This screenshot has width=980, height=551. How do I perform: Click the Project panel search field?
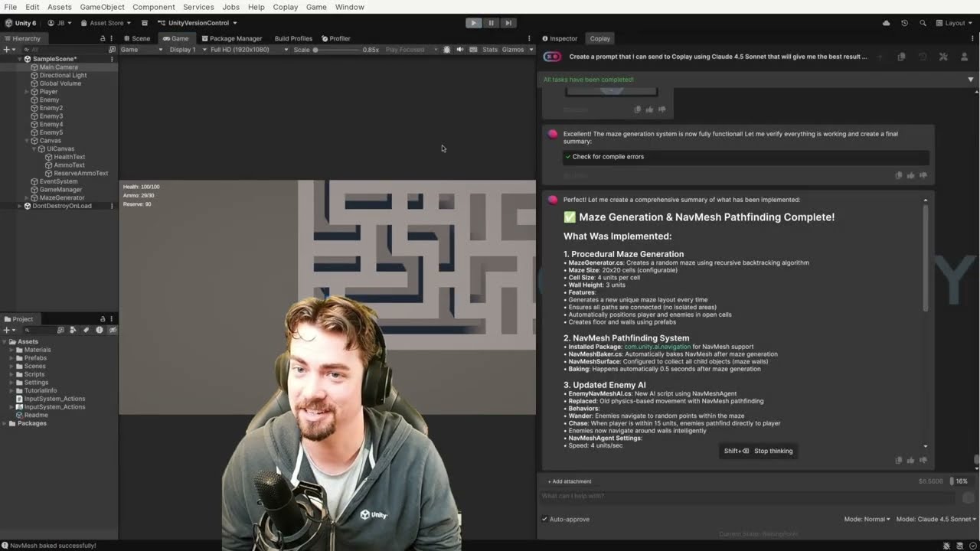[40, 330]
